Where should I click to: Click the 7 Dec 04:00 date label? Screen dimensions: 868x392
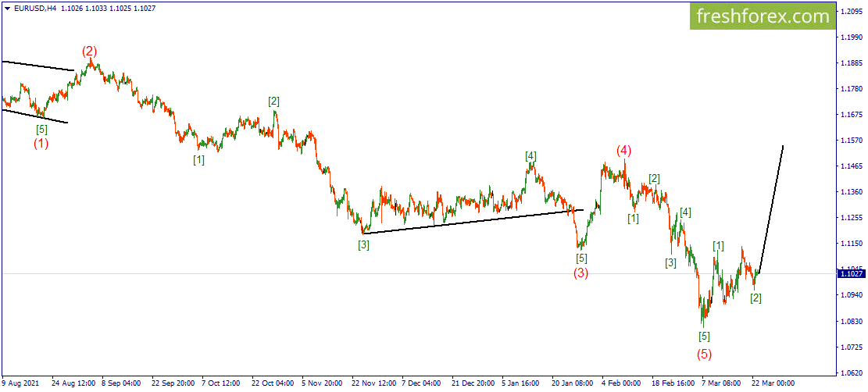click(x=422, y=383)
